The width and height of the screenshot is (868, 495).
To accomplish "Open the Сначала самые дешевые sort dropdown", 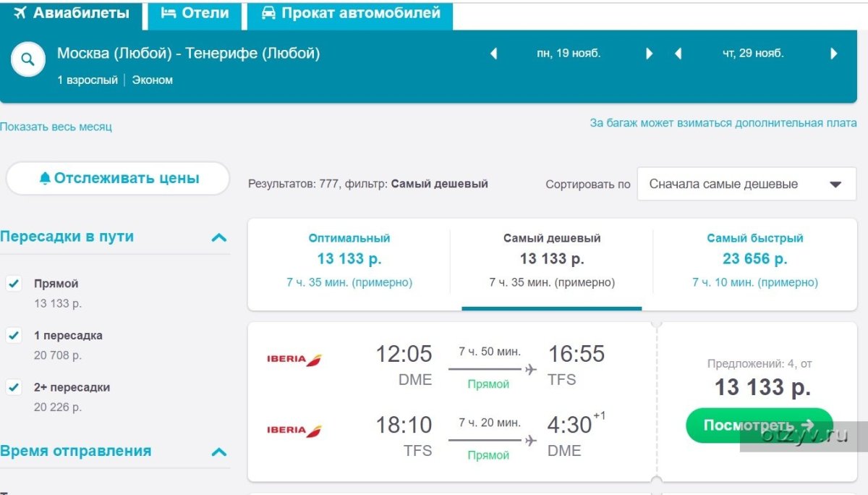I will [746, 184].
